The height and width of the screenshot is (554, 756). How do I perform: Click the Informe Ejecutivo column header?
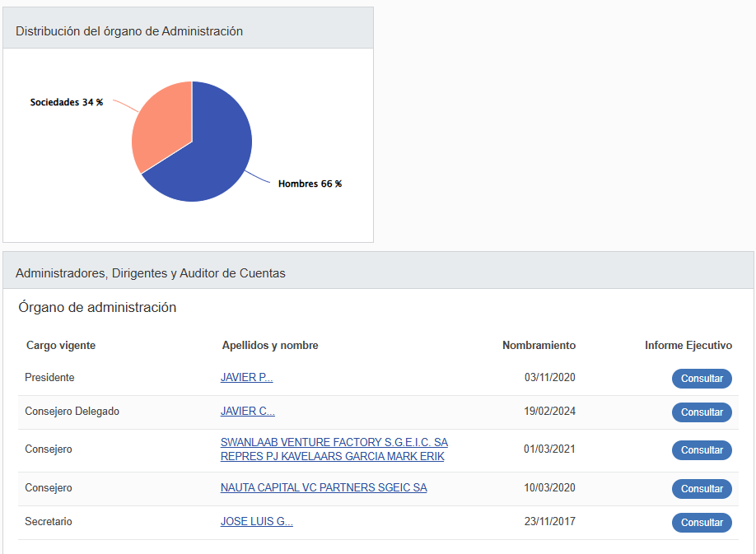688,346
